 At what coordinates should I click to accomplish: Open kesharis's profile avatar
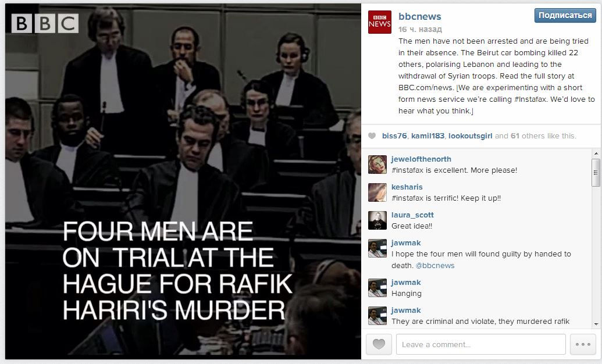377,192
